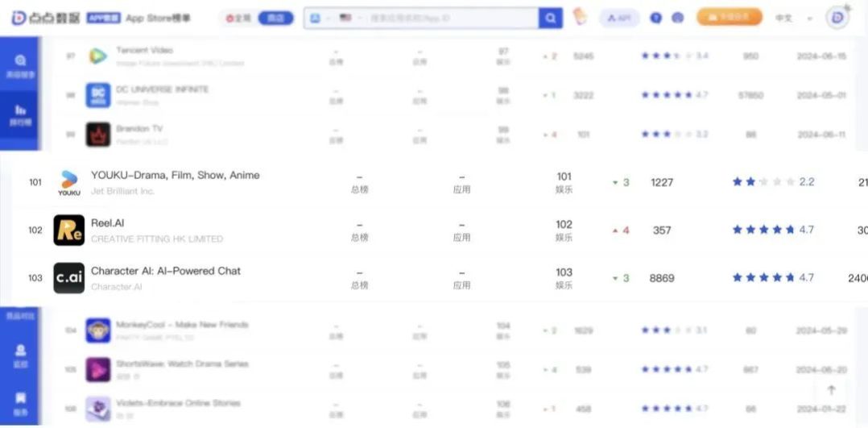The image size is (868, 428).
Task: Click the Character AI app icon
Action: [69, 278]
